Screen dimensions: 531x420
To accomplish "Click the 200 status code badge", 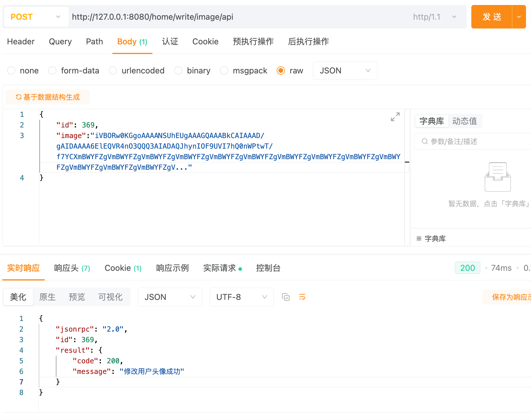I will [x=467, y=268].
